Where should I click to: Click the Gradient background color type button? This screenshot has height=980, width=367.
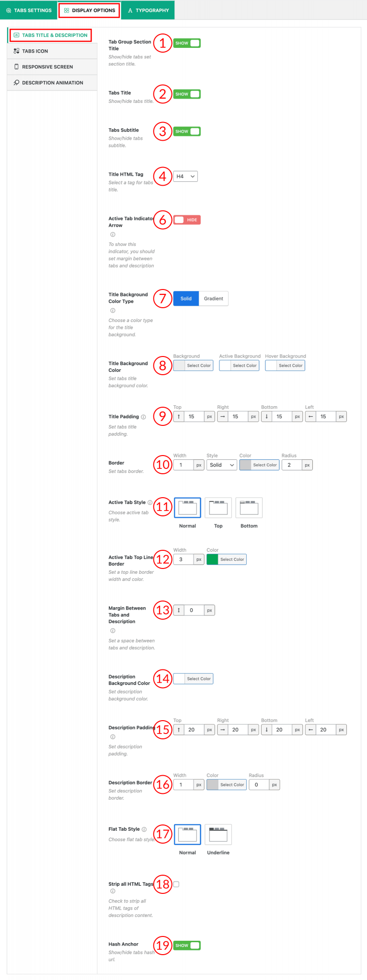click(x=213, y=298)
